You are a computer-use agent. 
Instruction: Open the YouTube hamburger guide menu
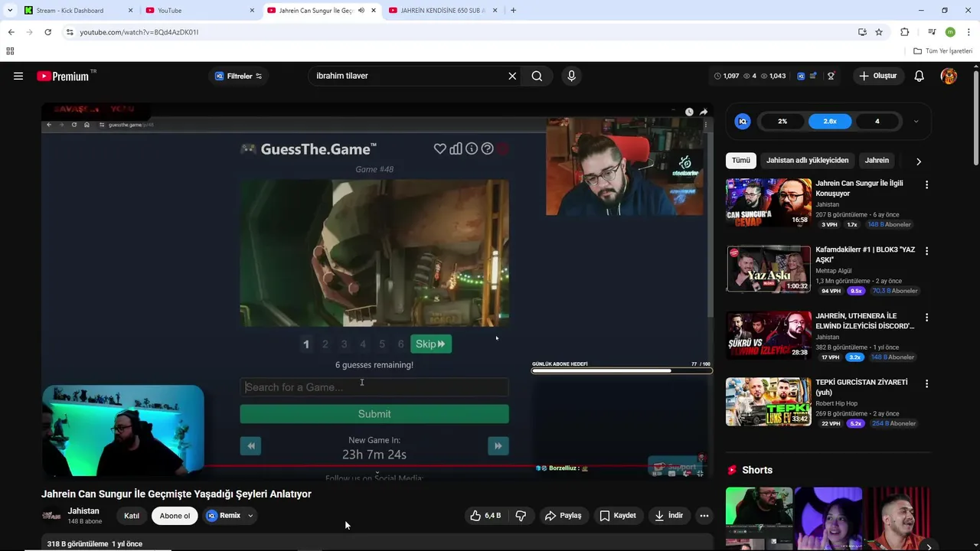18,76
